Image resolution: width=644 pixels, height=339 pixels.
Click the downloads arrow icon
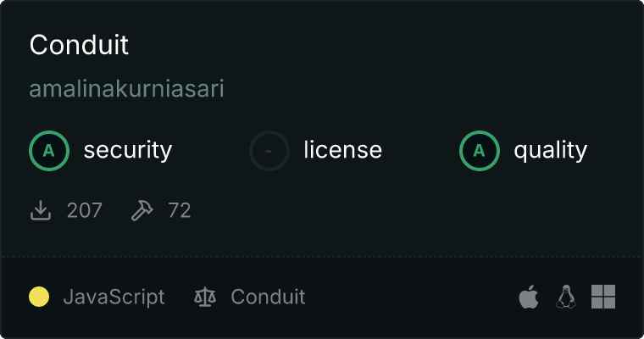(41, 210)
